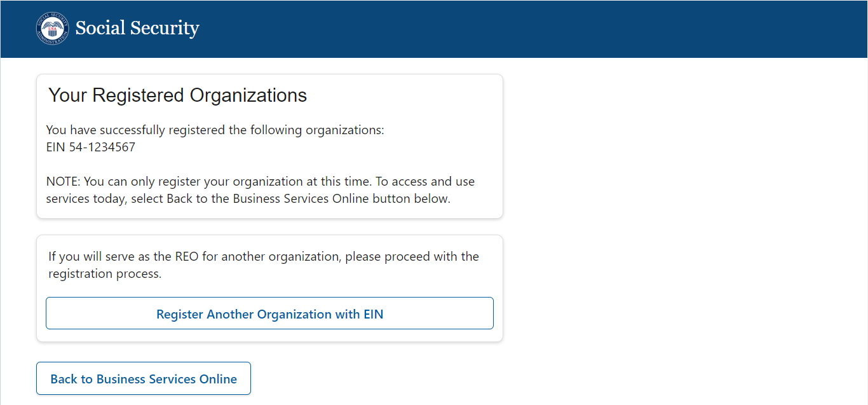Select the EIN number 54-1234567
Screen dimensions: 868x405
[x=102, y=148]
